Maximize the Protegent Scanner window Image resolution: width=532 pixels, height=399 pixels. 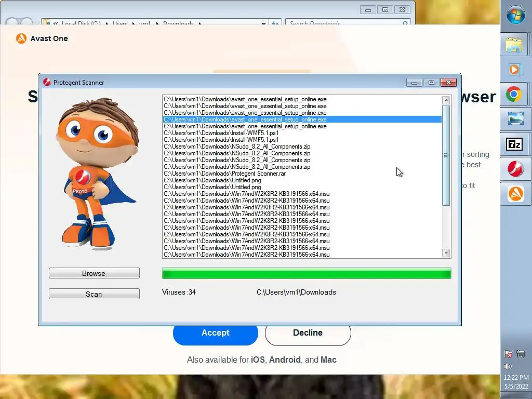click(431, 83)
